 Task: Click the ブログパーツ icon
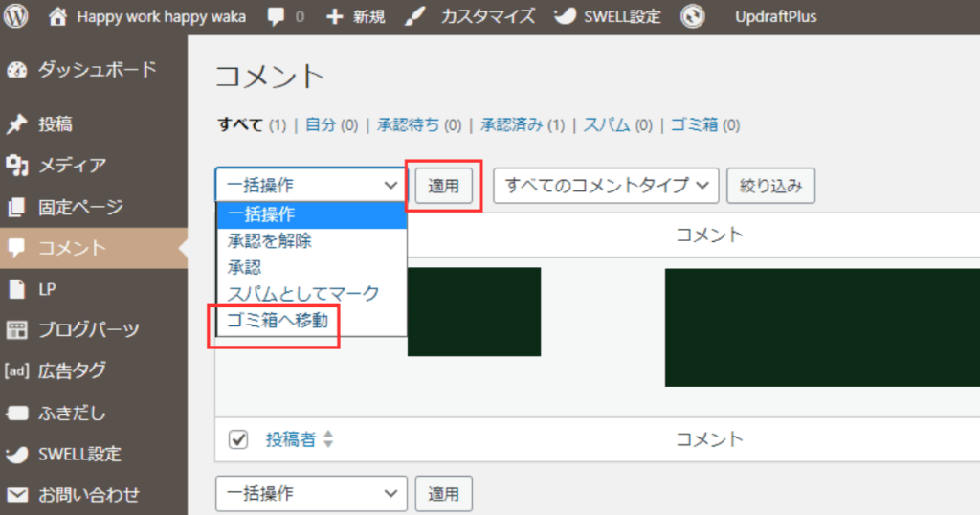pyautogui.click(x=17, y=330)
